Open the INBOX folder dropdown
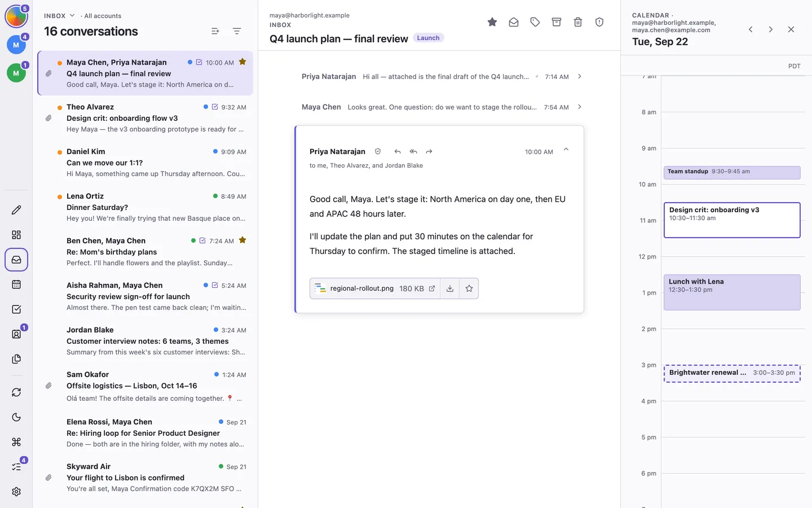This screenshot has width=812, height=508. click(59, 16)
